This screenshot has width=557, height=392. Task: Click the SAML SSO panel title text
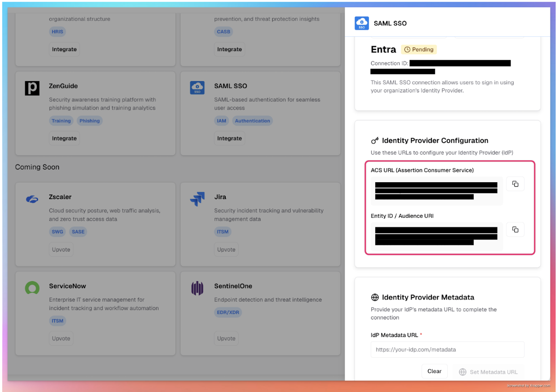coord(390,23)
